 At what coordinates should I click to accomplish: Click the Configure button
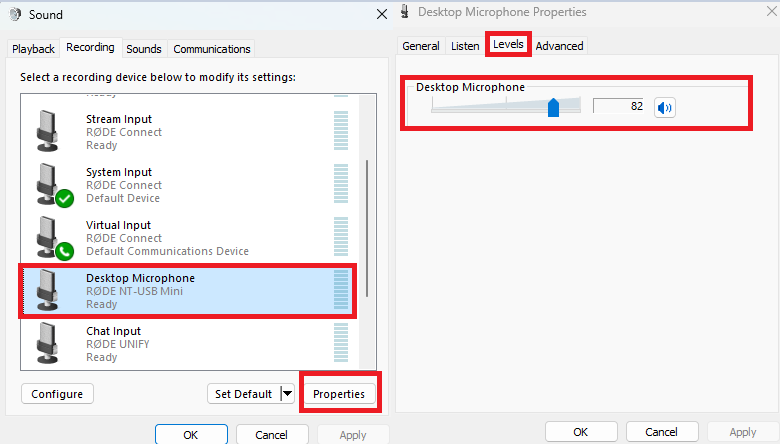click(x=57, y=394)
